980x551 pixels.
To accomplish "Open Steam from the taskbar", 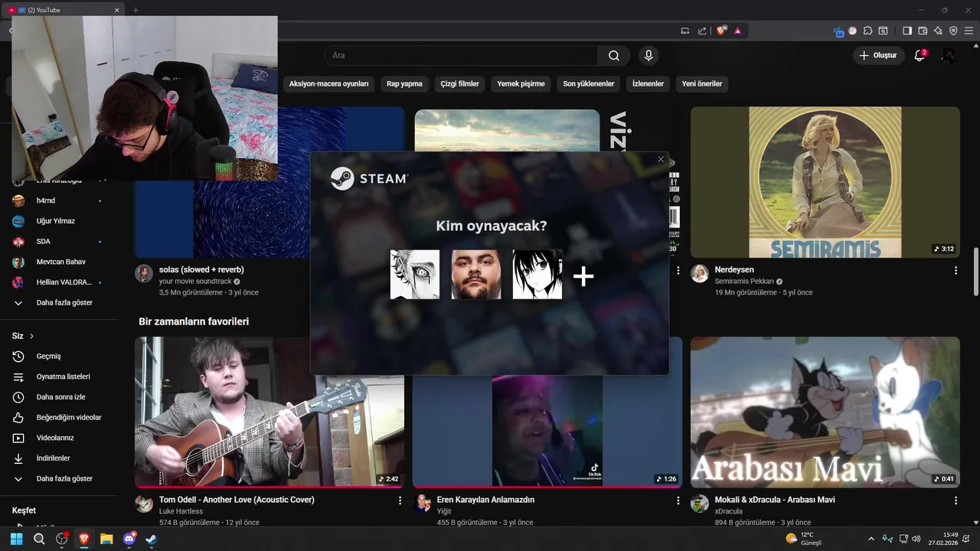I will 152,539.
